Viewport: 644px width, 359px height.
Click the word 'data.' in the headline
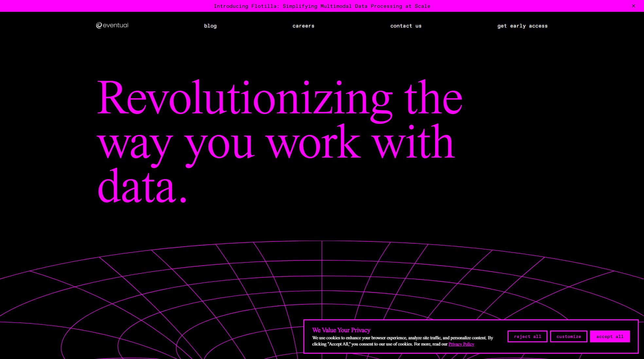pos(142,187)
